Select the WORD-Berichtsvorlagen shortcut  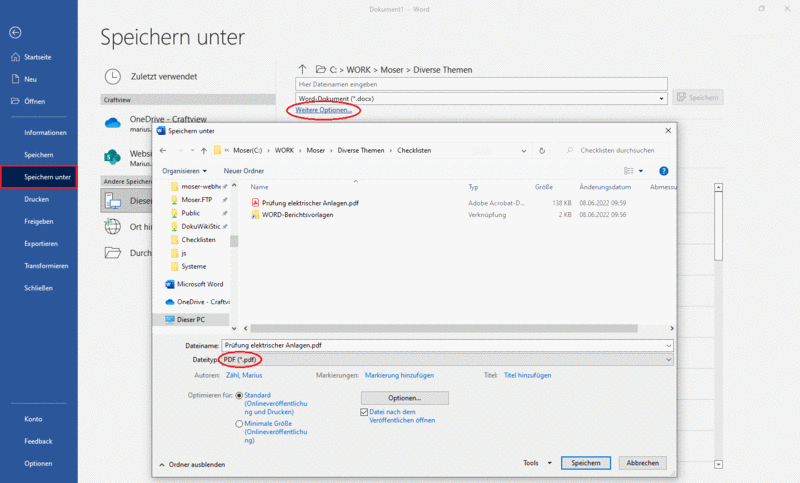(297, 215)
